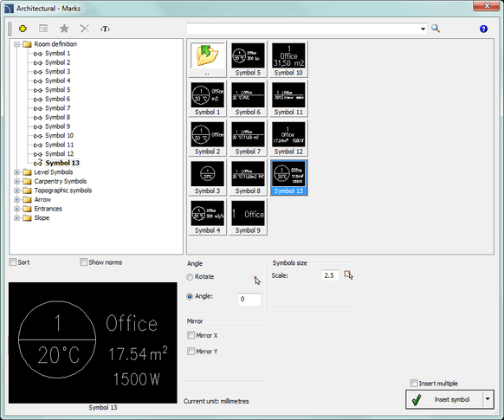The width and height of the screenshot is (504, 420).
Task: Click the favorites star toolbar icon
Action: [x=64, y=29]
